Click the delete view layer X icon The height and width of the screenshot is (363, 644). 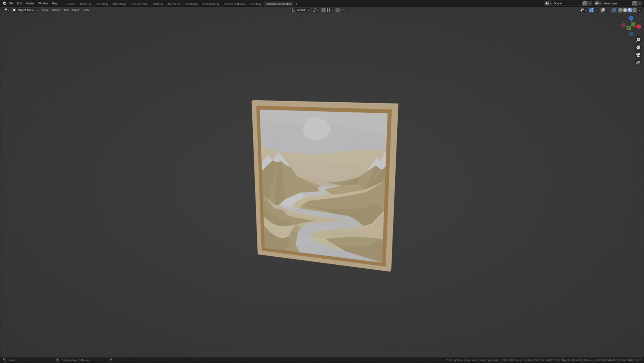point(640,3)
